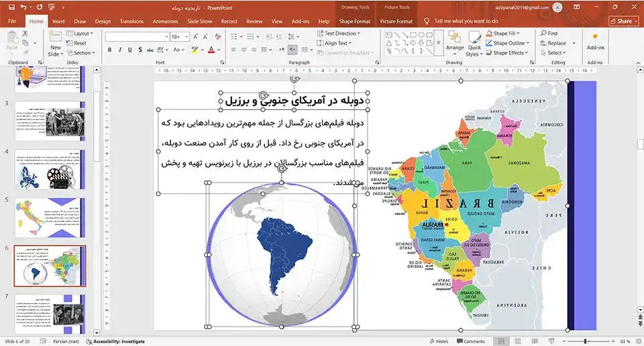Open the Arrange objects tool
The height and width of the screenshot is (346, 644).
pos(455,42)
